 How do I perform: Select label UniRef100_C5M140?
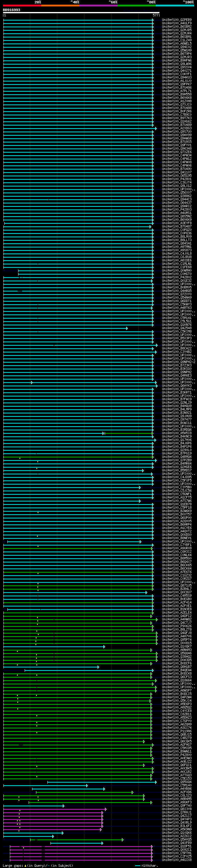click(176, 785)
